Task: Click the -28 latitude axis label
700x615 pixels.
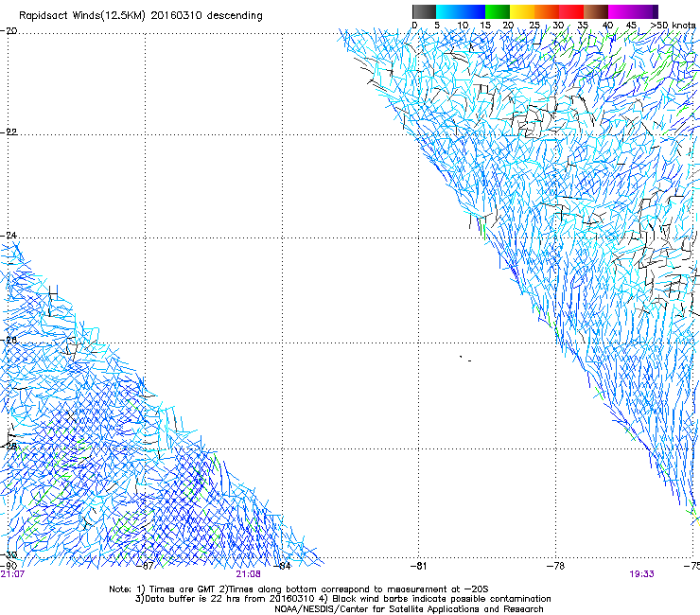Action: pyautogui.click(x=9, y=447)
